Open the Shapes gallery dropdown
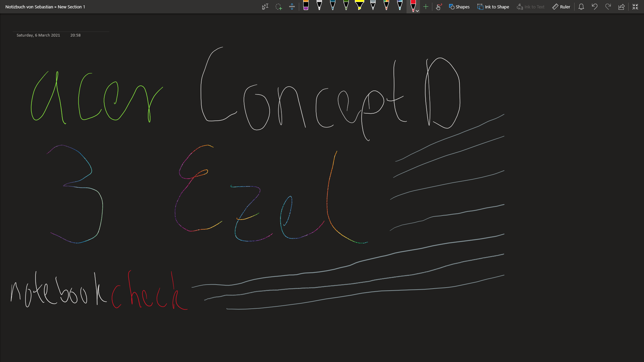 [x=459, y=7]
